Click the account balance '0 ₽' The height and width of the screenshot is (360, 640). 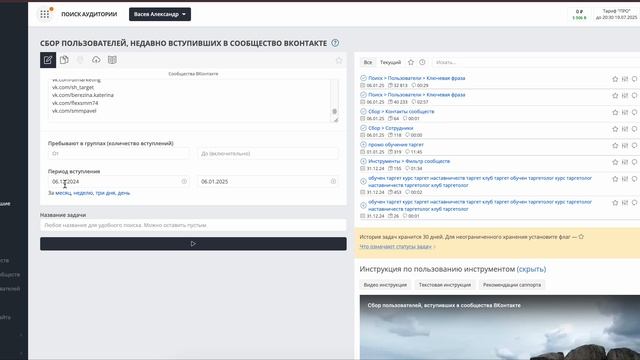pyautogui.click(x=579, y=11)
